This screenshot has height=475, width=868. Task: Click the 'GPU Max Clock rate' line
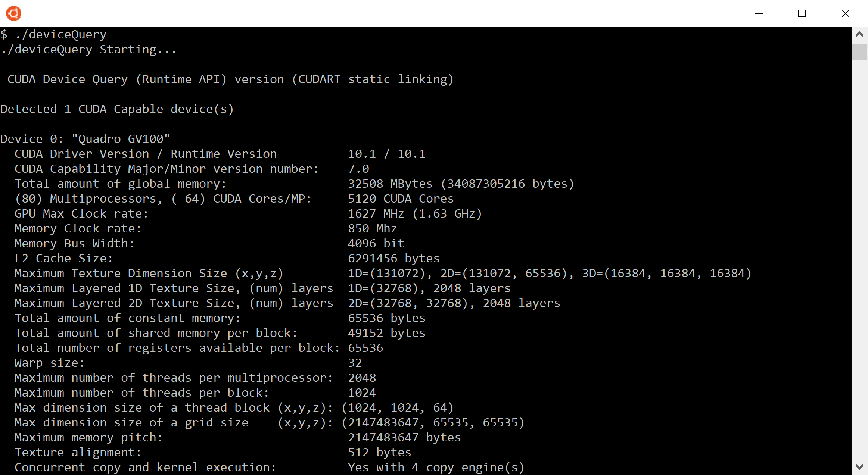point(81,213)
